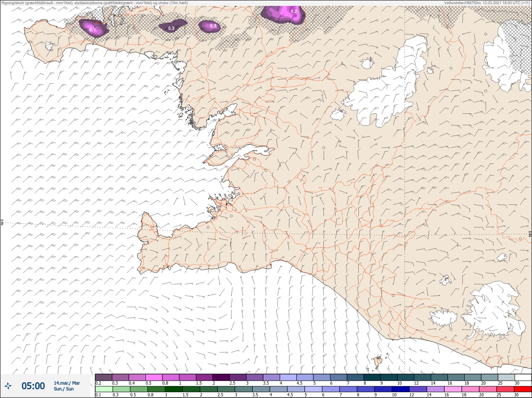Pick the pale pink swatch at 16 in lower legend
Viewport: 532px width, 398px height.
453,390
